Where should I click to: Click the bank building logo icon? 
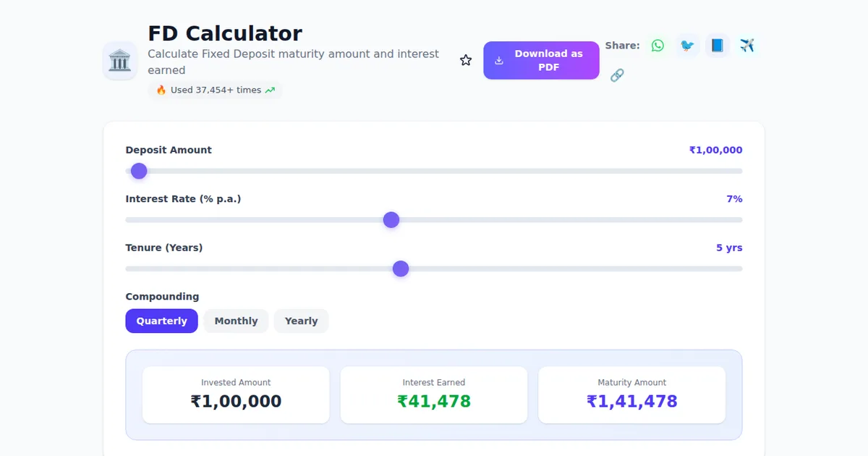point(119,61)
